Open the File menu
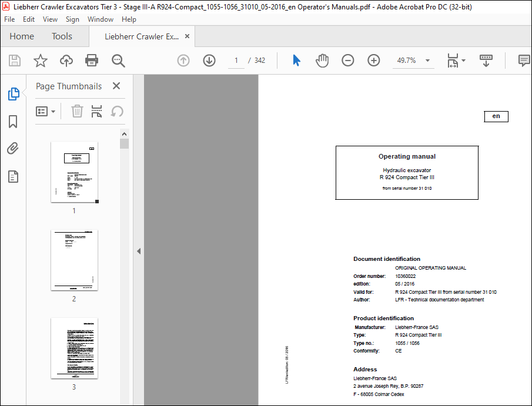Image resolution: width=532 pixels, height=406 pixels. pos(9,19)
